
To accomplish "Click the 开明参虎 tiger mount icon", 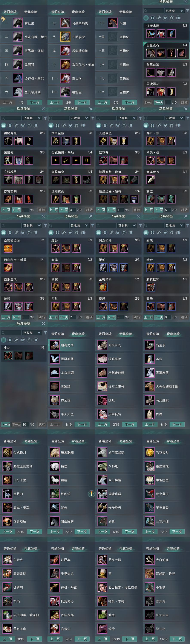I will [65, 37].
